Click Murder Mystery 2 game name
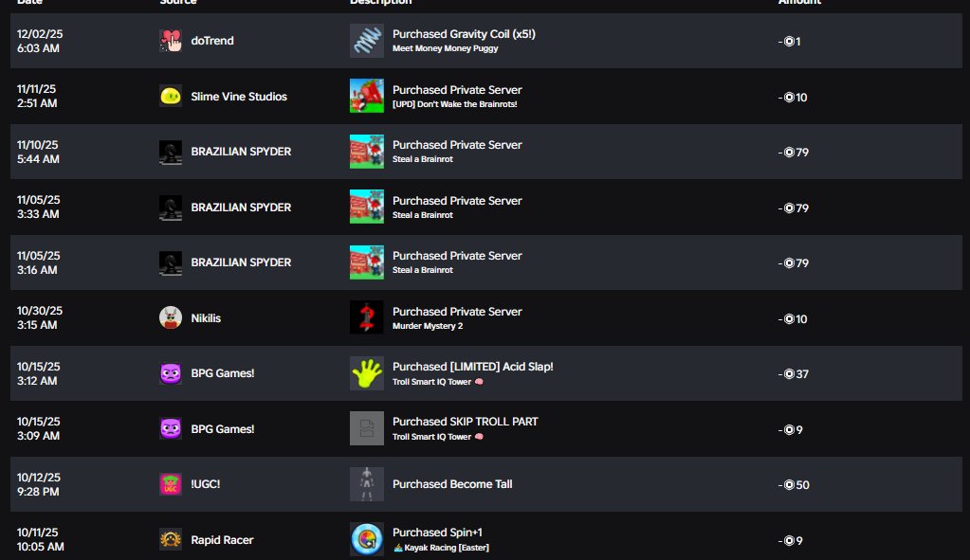The height and width of the screenshot is (560, 970). 428,326
